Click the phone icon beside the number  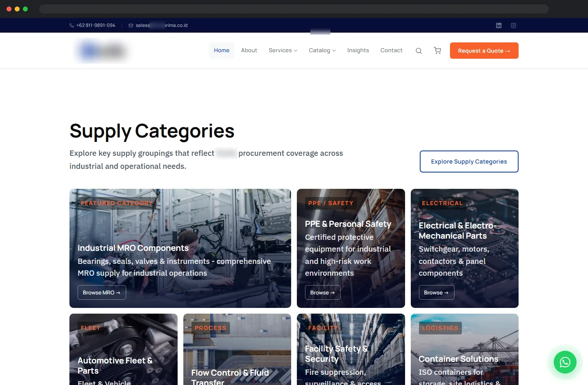click(x=71, y=25)
